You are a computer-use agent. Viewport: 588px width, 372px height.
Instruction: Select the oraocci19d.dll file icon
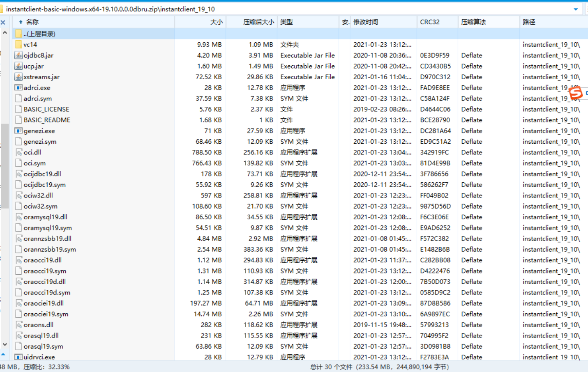click(18, 282)
